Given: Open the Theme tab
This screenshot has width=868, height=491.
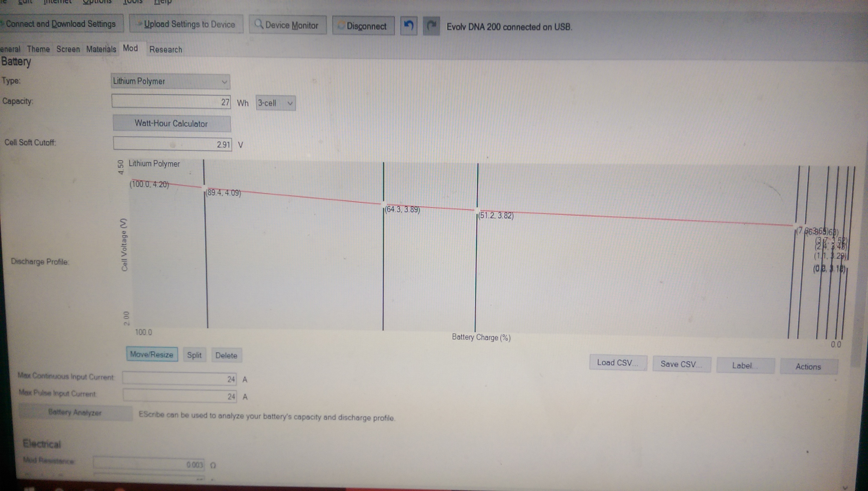Looking at the screenshot, I should 38,49.
